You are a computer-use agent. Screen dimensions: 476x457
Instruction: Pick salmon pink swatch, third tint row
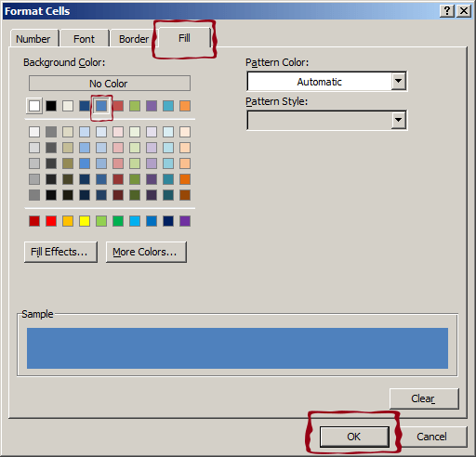point(118,163)
